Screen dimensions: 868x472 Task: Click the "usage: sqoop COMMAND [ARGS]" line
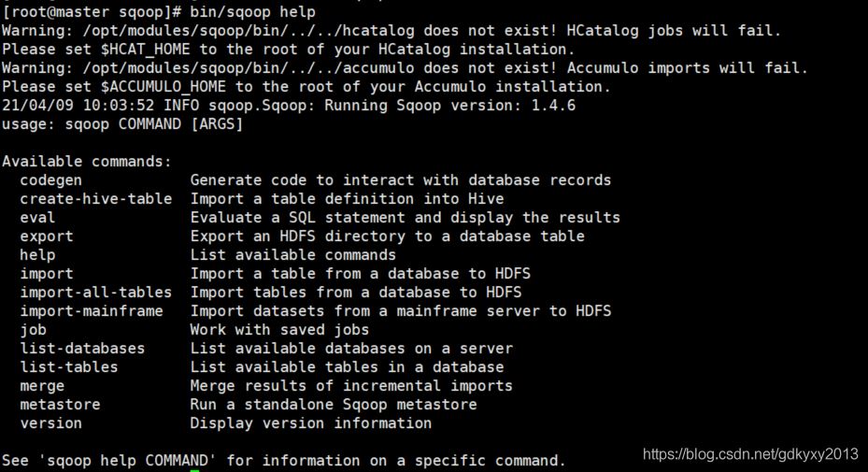[121, 124]
